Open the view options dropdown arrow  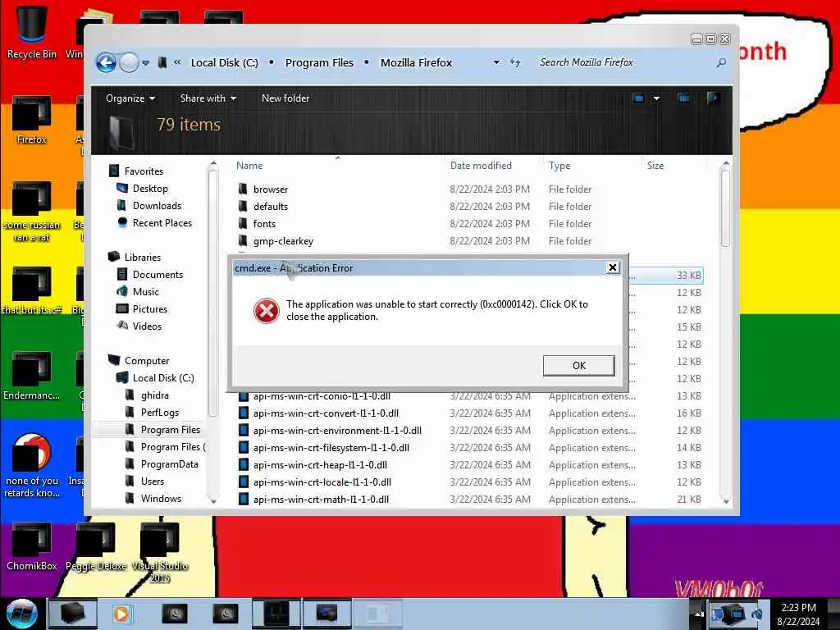(x=656, y=98)
